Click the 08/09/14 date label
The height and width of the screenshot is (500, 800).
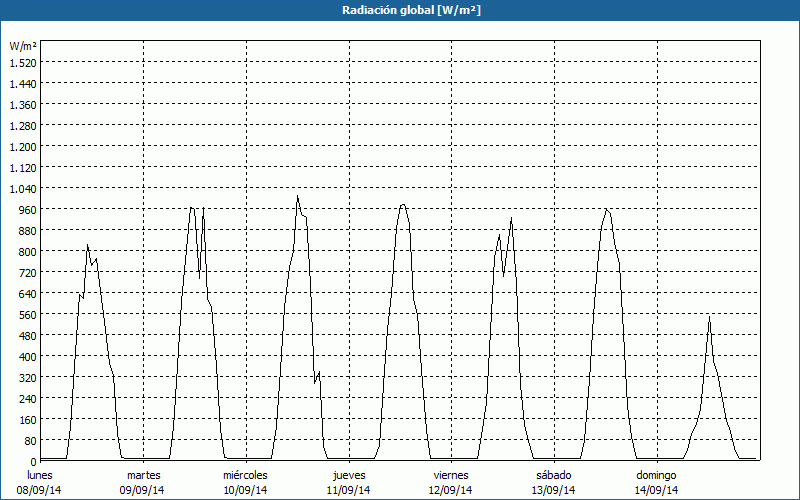pyautogui.click(x=40, y=490)
